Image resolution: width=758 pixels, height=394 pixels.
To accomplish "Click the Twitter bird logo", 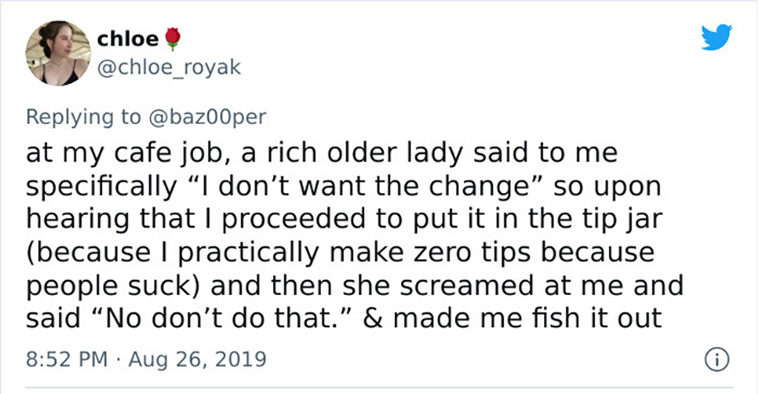I will 716,37.
